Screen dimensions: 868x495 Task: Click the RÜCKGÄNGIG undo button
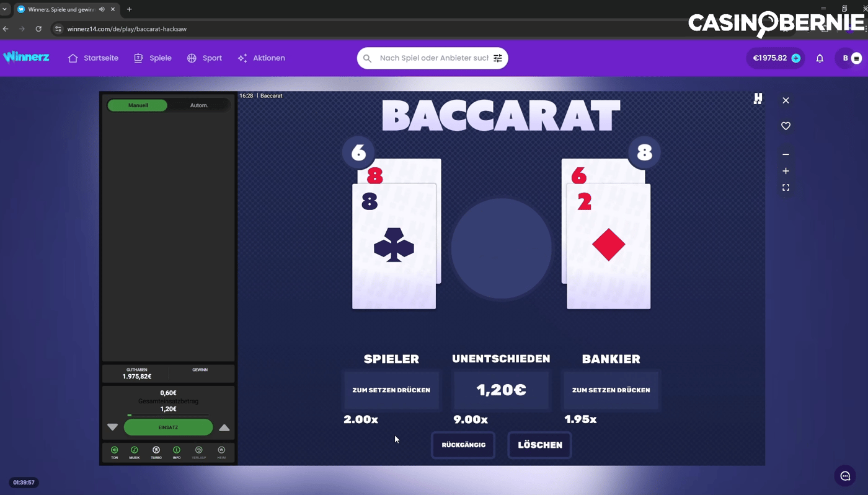[463, 445]
